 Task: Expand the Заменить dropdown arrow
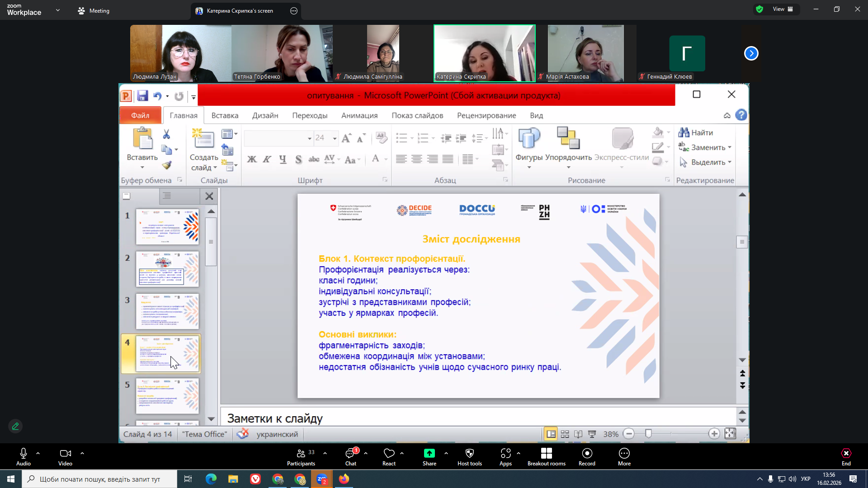pos(730,147)
